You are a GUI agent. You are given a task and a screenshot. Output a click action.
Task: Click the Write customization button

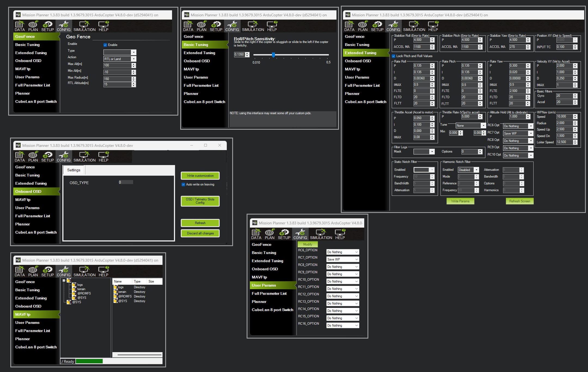(x=200, y=176)
